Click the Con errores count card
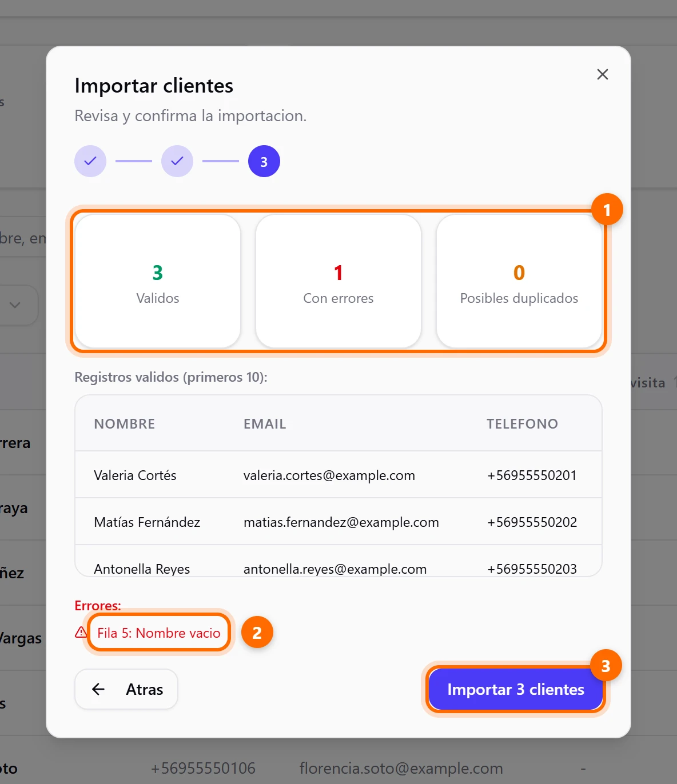 tap(338, 281)
